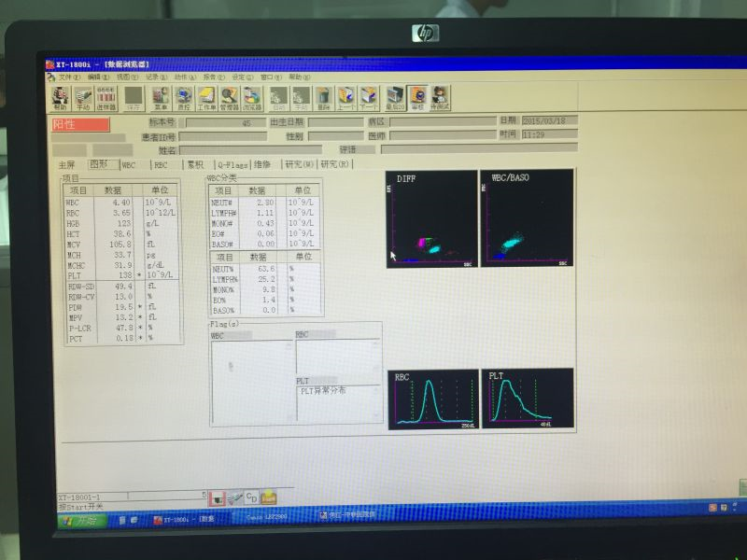Go to next sample with 下一个 icon

click(x=369, y=97)
